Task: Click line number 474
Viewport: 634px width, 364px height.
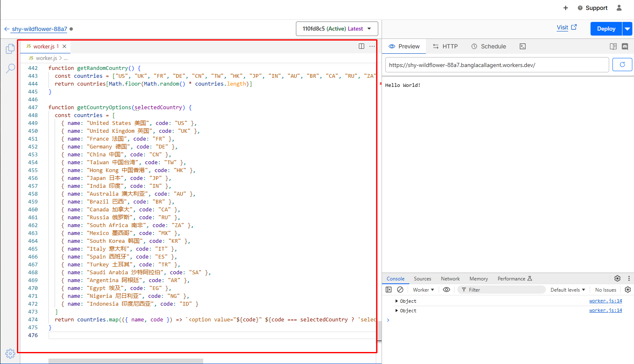Action: click(x=33, y=320)
